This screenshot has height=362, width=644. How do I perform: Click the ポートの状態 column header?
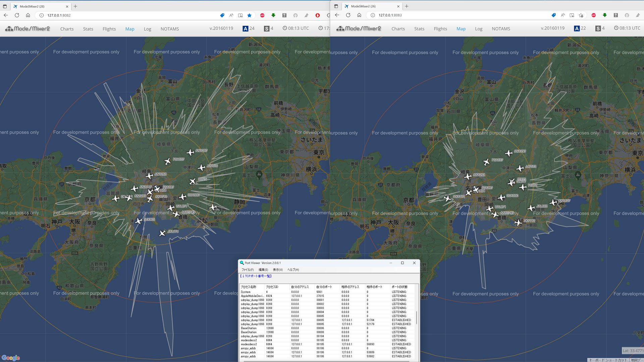[399, 287]
